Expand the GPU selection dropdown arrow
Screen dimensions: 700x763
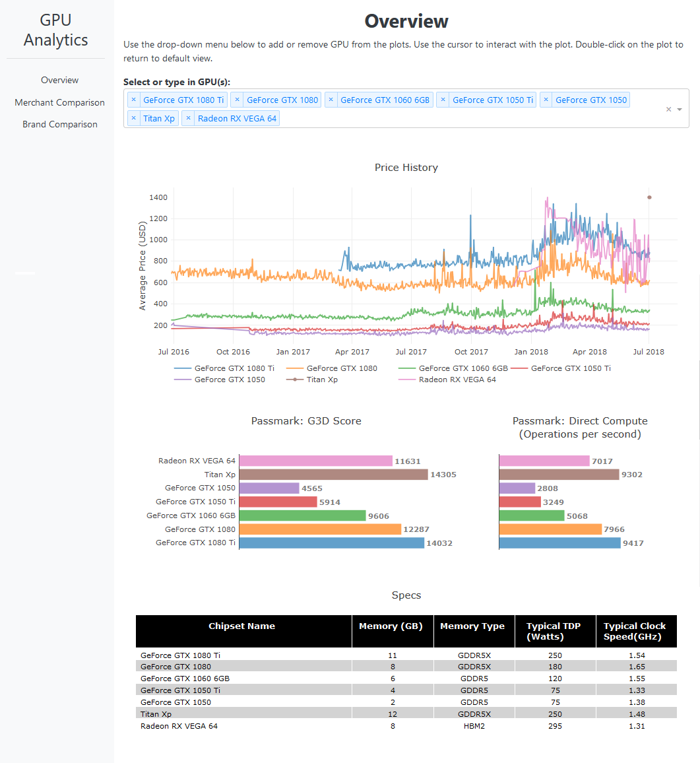(680, 110)
